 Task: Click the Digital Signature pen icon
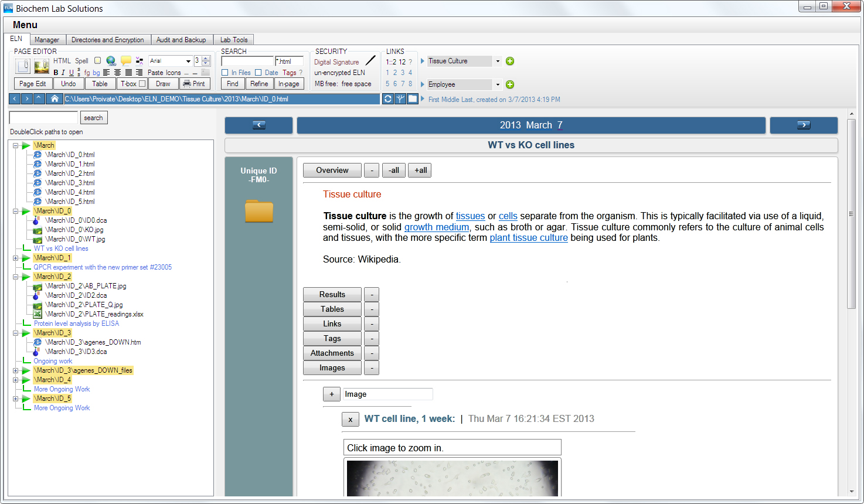pyautogui.click(x=370, y=61)
